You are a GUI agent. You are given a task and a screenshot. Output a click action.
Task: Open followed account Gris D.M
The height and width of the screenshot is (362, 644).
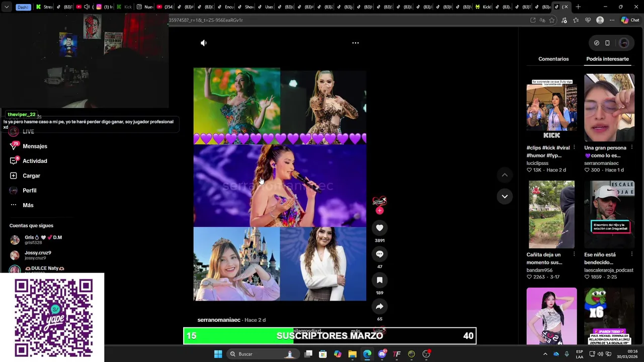point(43,240)
